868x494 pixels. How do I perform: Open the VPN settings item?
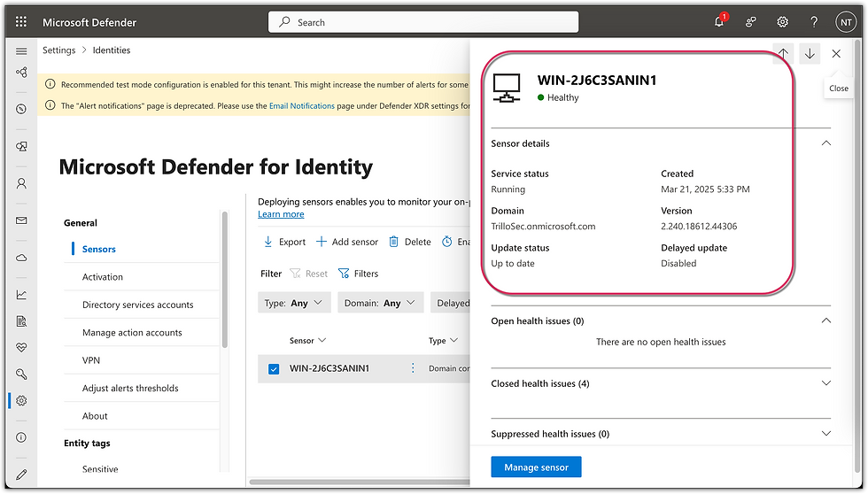tap(91, 360)
